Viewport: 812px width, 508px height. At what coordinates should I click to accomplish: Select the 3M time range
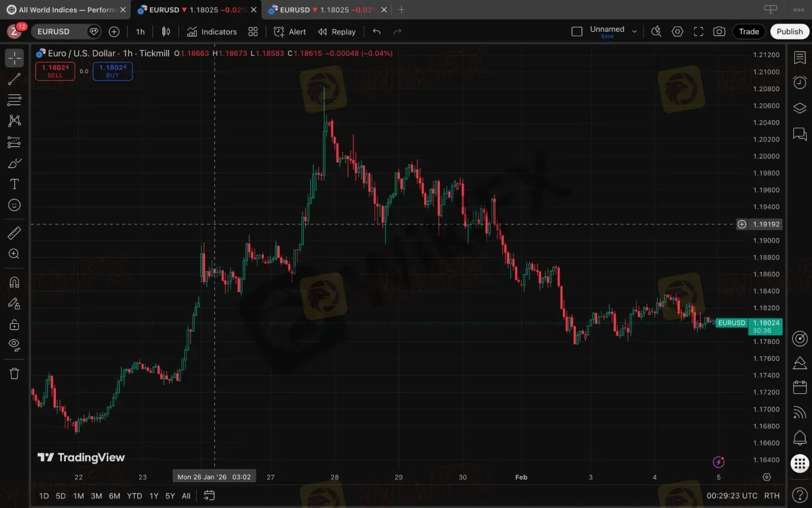click(97, 496)
